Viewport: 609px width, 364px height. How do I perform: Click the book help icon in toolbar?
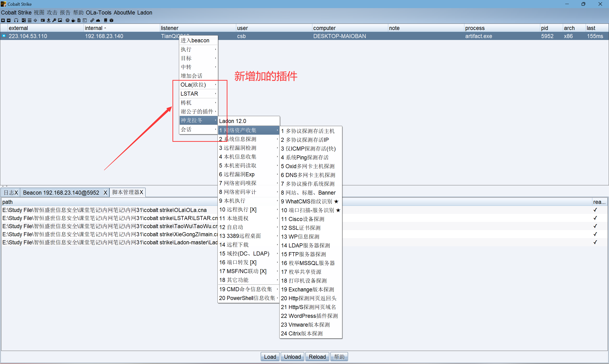tap(105, 20)
